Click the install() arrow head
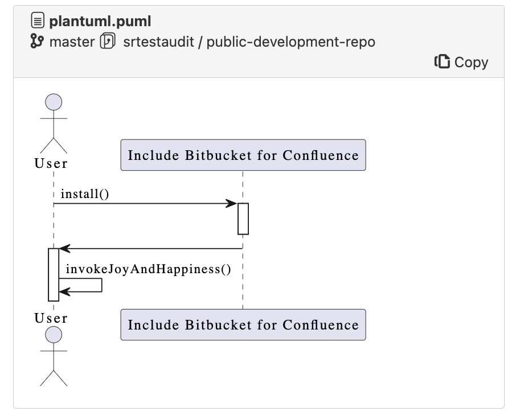516x420 pixels. pos(231,204)
